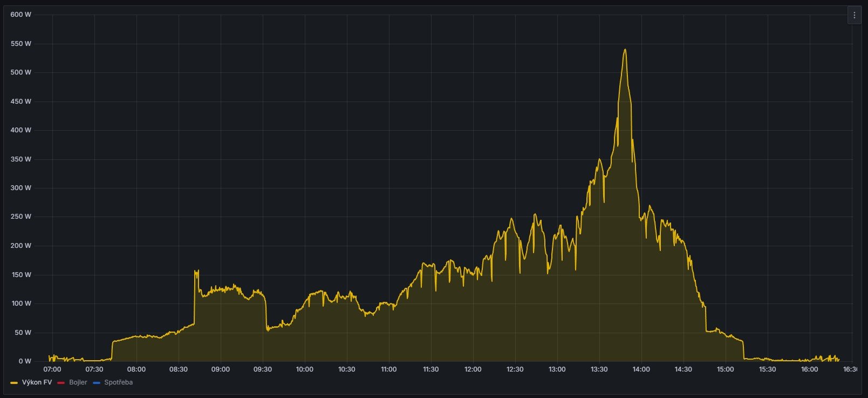This screenshot has height=398, width=868.
Task: Toggle the Spotřeba series label in legend
Action: coord(118,382)
